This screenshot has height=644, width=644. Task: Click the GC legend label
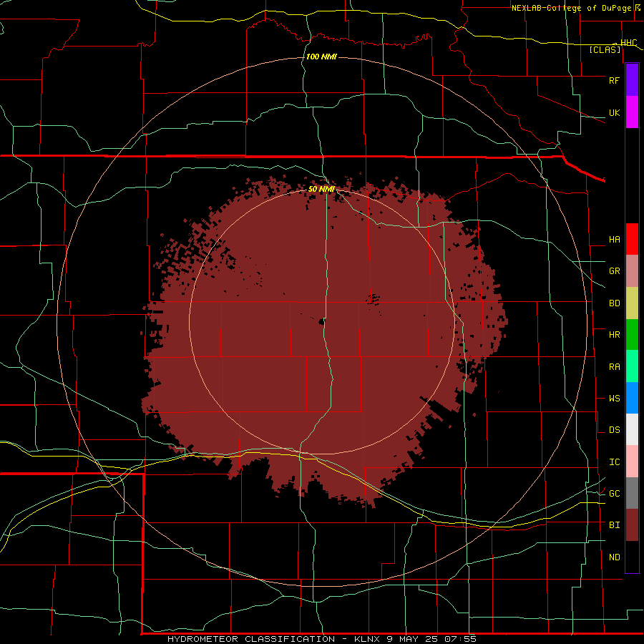click(614, 494)
